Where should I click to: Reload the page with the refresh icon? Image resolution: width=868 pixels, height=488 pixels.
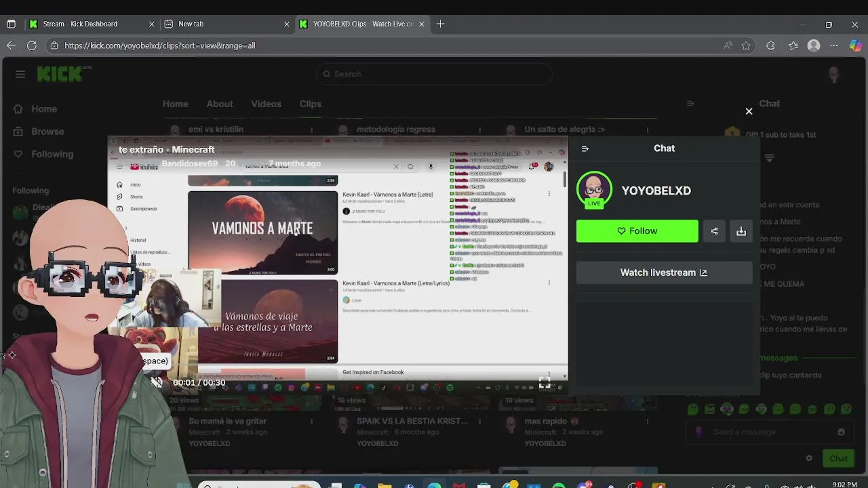[x=32, y=45]
